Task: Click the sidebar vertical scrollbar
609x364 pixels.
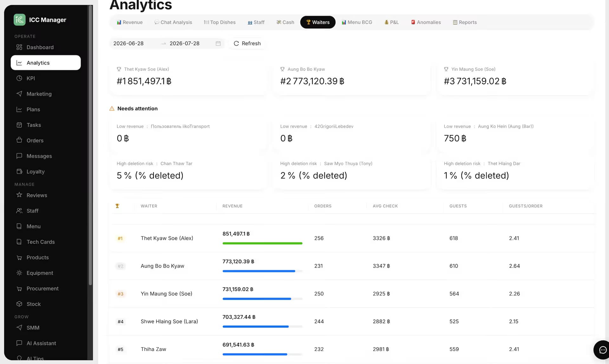Action: pos(90,146)
